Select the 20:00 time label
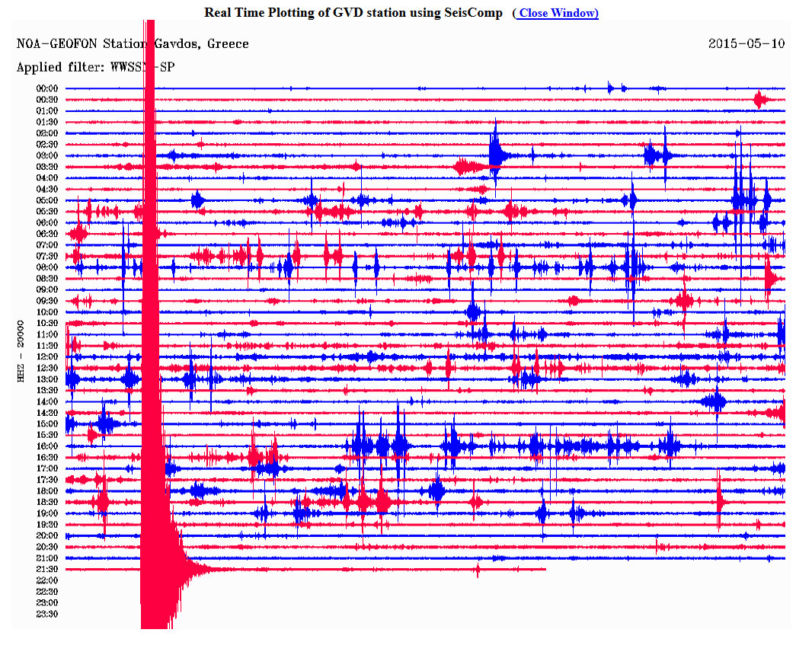 pyautogui.click(x=47, y=535)
